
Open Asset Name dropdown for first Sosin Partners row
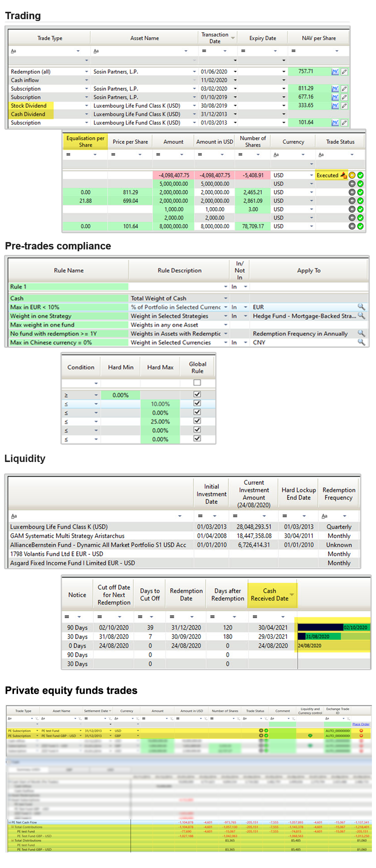(194, 72)
